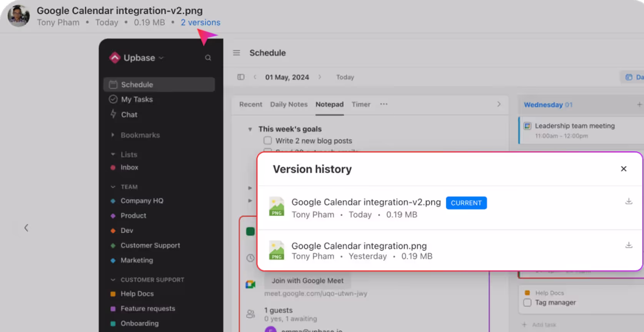644x332 pixels.
Task: Click the search icon in Upbase sidebar
Action: (x=208, y=58)
